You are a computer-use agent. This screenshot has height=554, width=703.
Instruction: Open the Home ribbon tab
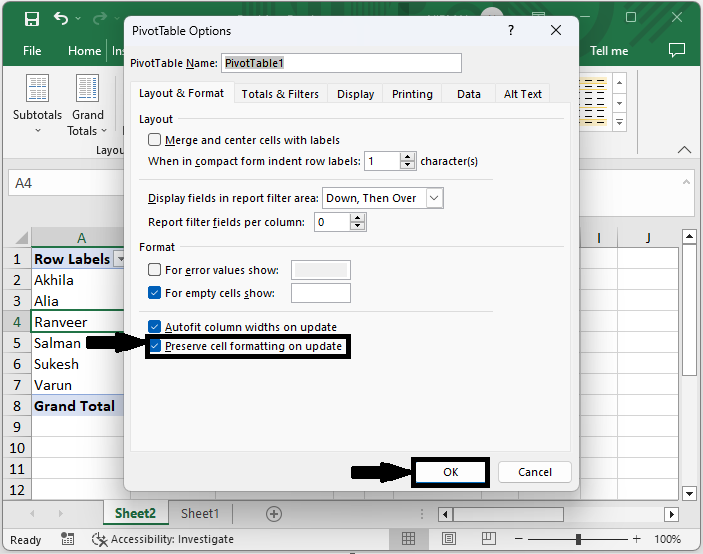[84, 51]
